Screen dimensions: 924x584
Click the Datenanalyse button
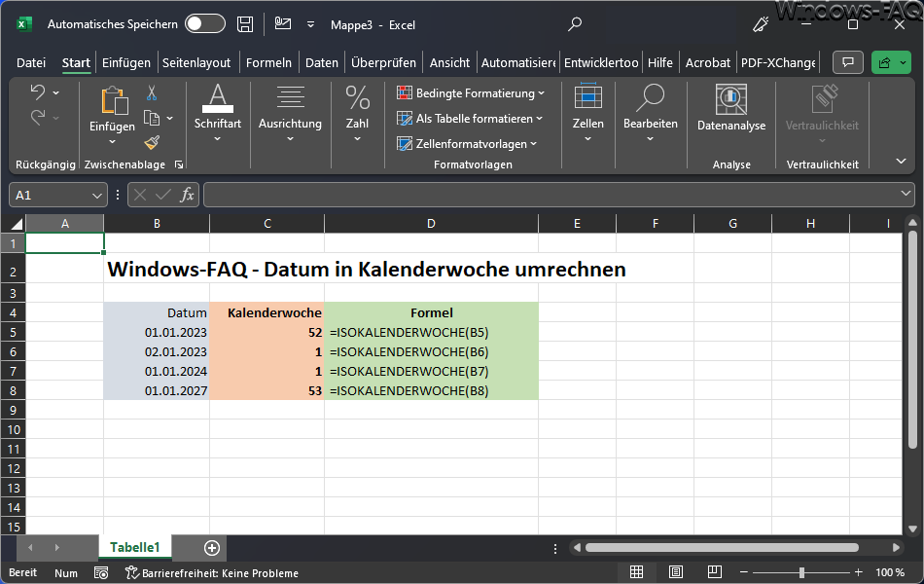[731, 107]
